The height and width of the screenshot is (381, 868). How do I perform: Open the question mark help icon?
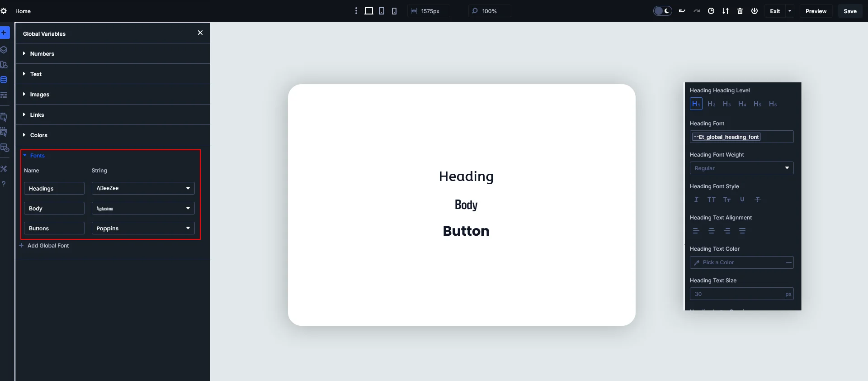[4, 184]
